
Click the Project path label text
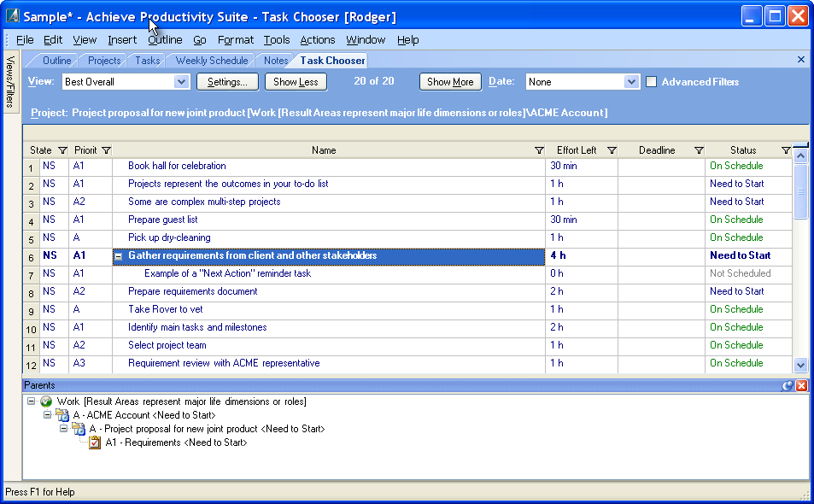319,113
